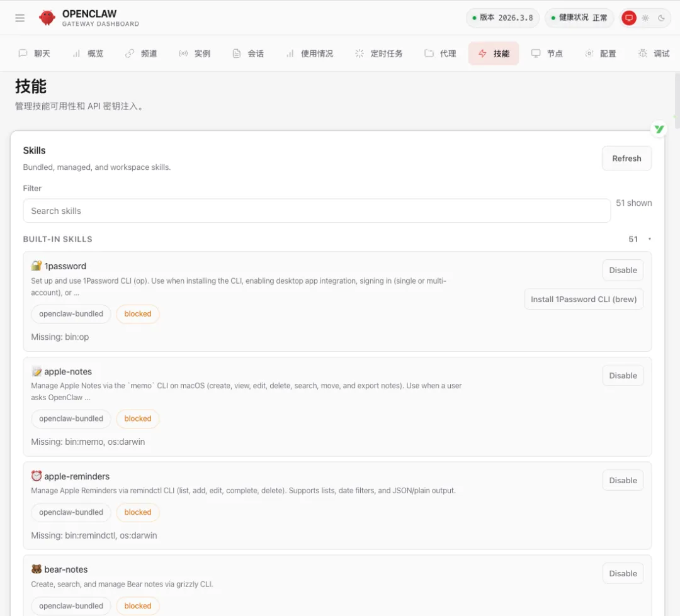Image resolution: width=680 pixels, height=616 pixels.
Task: Disable the apple-reminders skill
Action: tap(623, 480)
